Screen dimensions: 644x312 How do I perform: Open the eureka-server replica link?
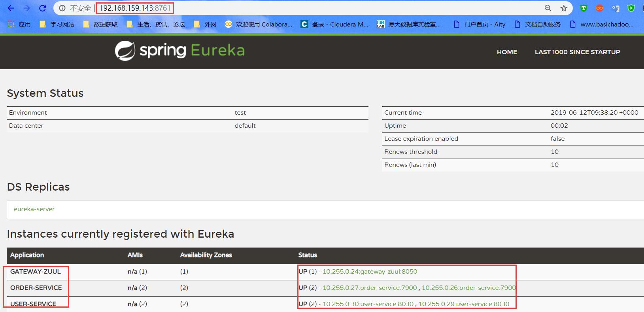(34, 209)
